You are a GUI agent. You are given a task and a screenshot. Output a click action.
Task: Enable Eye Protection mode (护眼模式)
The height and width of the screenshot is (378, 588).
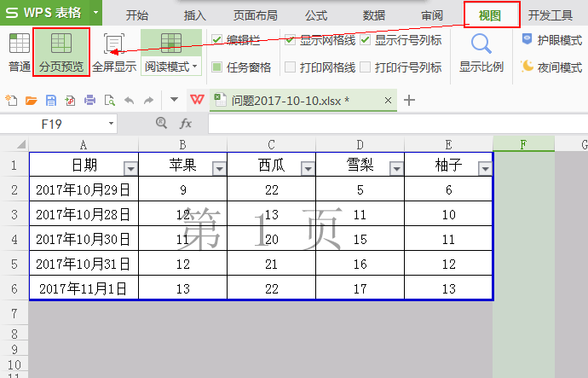click(551, 40)
